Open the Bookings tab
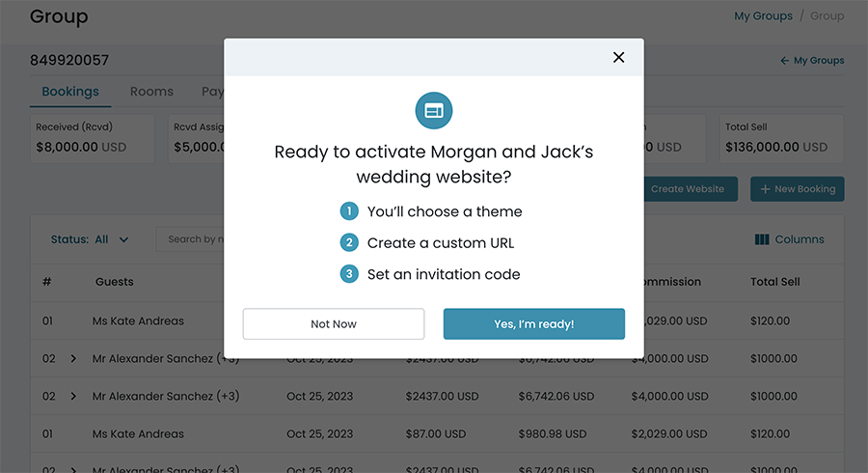The height and width of the screenshot is (473, 868). (70, 92)
